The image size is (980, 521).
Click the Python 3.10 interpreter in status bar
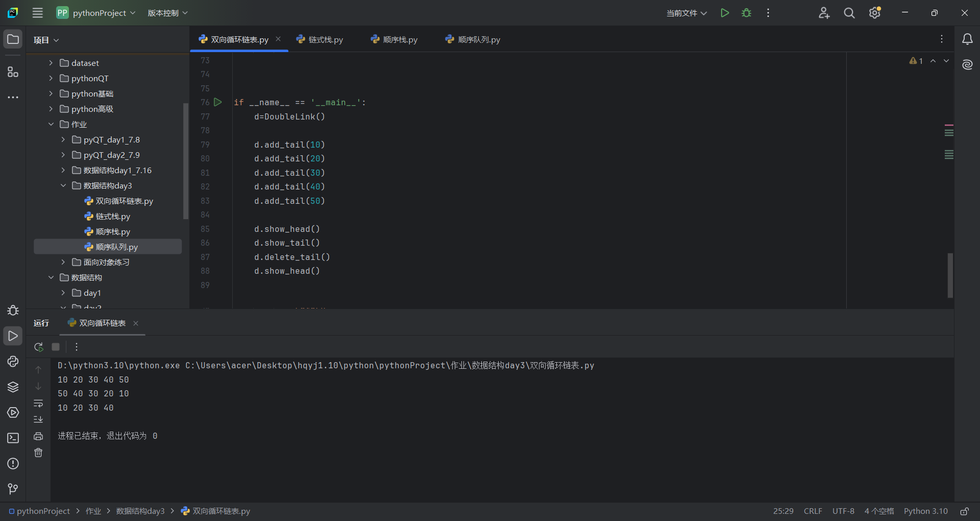tap(925, 511)
